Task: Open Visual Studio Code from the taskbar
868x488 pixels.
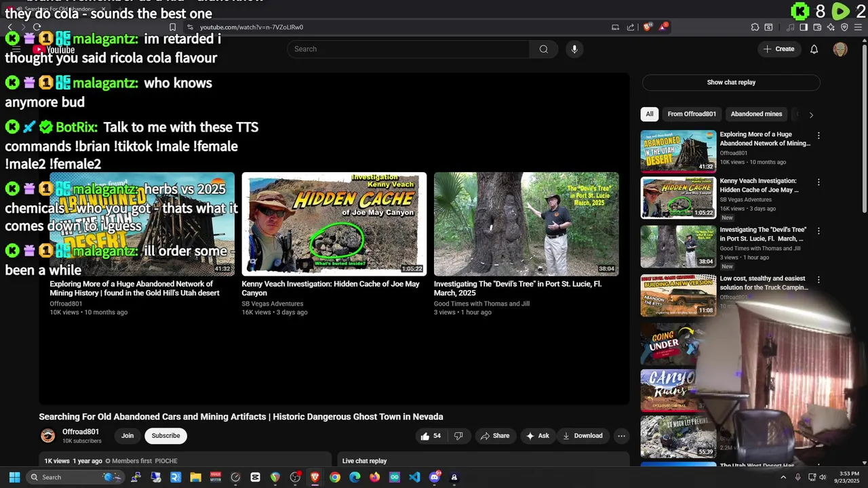Action: click(x=414, y=477)
